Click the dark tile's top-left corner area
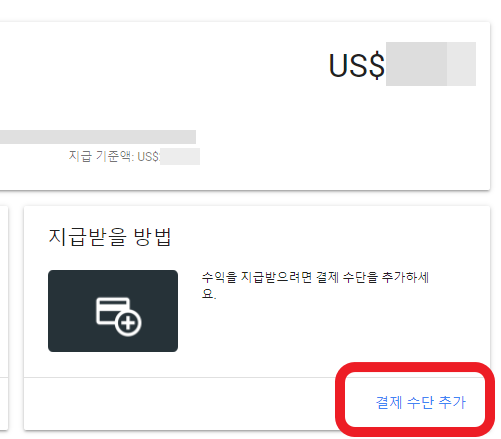The height and width of the screenshot is (439, 501). (x=58, y=280)
